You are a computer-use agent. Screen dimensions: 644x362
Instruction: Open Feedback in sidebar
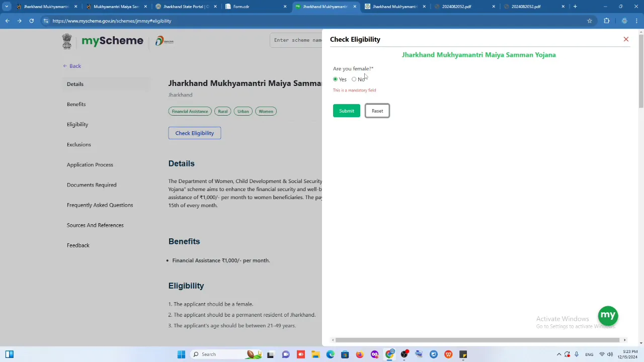point(78,245)
